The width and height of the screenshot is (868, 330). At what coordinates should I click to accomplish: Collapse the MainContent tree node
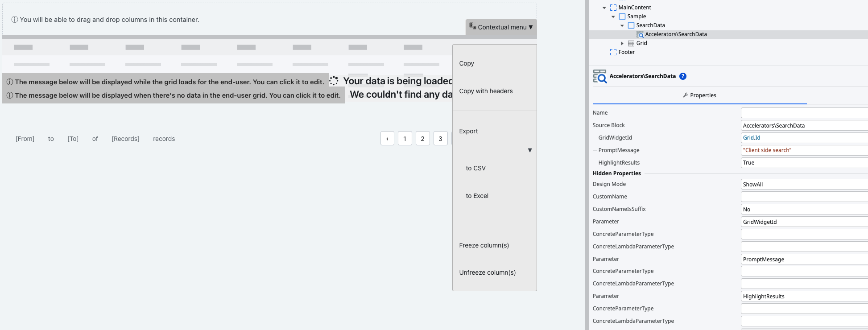coord(604,8)
